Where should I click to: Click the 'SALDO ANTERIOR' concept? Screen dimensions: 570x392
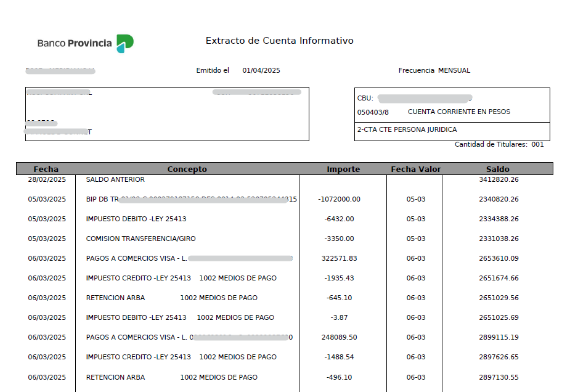[115, 179]
